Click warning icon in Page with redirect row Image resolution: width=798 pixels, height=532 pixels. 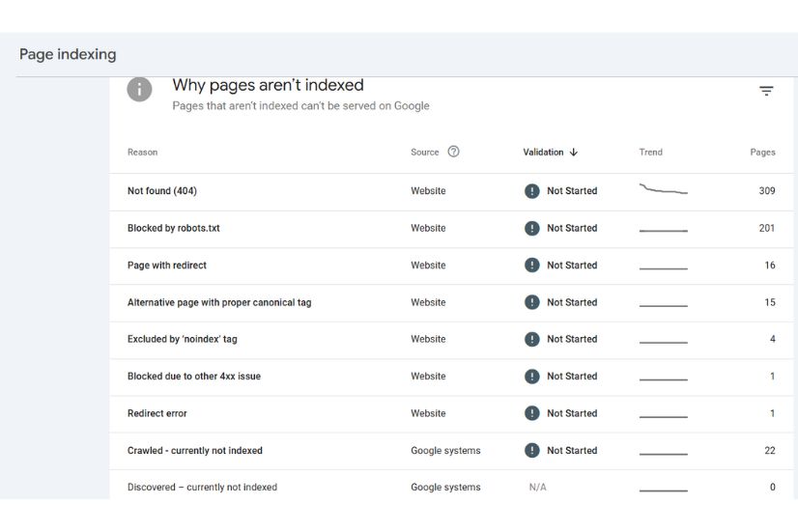[531, 266]
